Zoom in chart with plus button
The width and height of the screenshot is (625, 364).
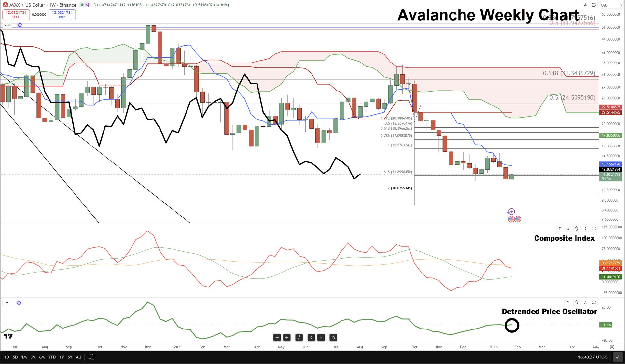coord(287,337)
